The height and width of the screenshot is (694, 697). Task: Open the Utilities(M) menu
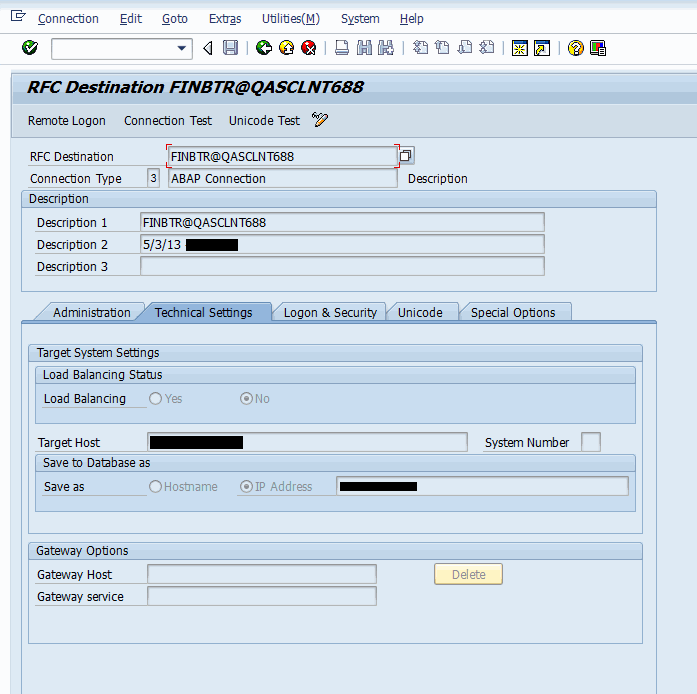click(x=291, y=19)
